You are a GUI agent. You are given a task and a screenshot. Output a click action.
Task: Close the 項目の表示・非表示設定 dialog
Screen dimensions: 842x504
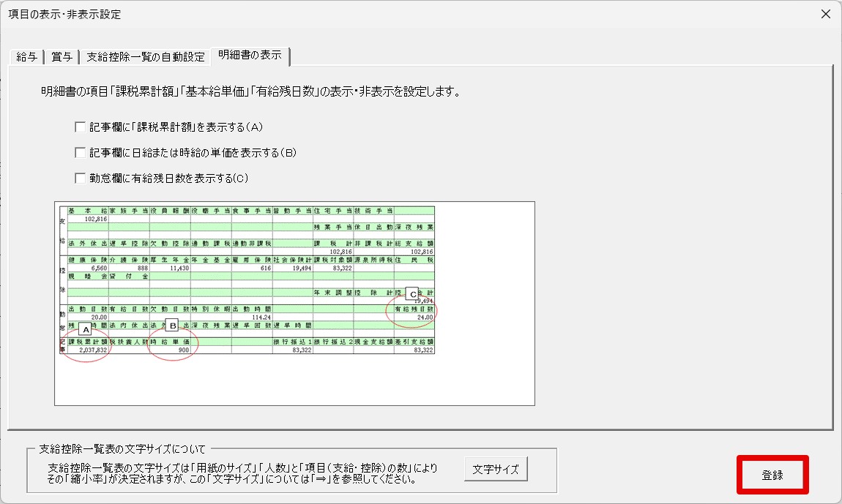tap(826, 14)
